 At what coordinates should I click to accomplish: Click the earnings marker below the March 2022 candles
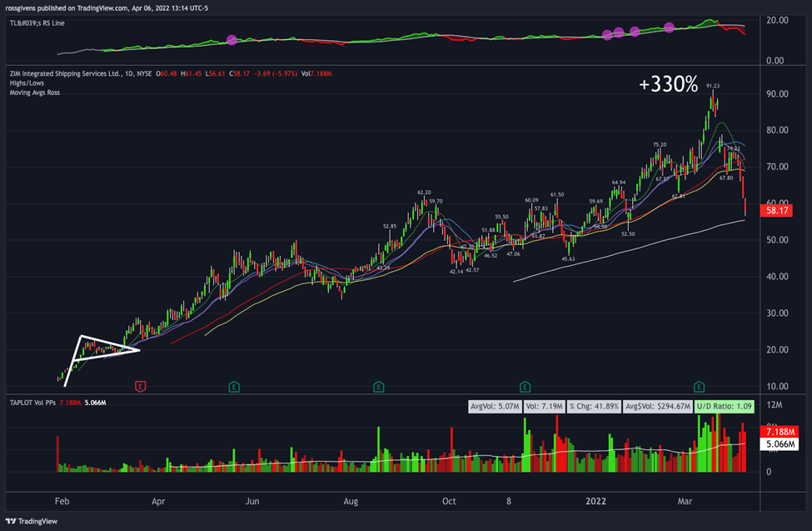click(x=699, y=386)
